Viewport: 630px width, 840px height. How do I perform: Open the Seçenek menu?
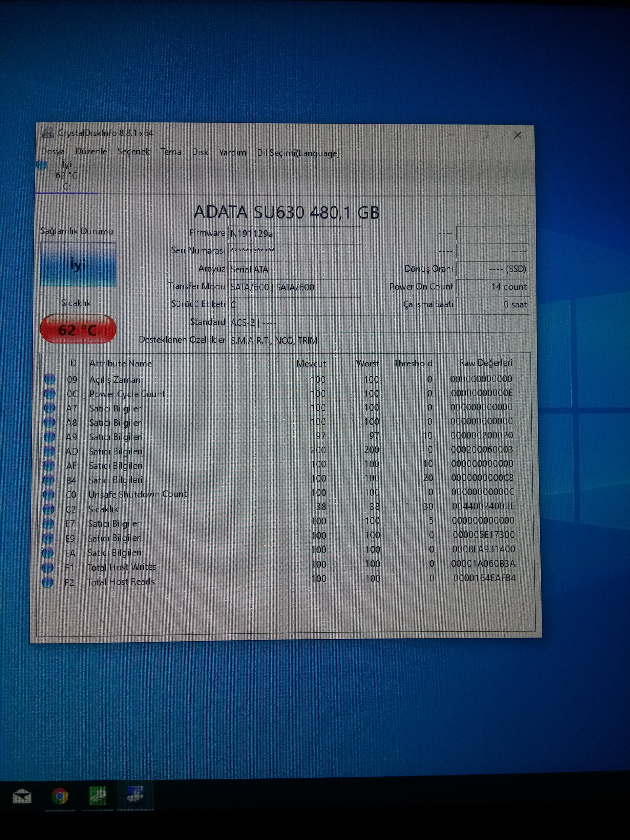point(133,152)
